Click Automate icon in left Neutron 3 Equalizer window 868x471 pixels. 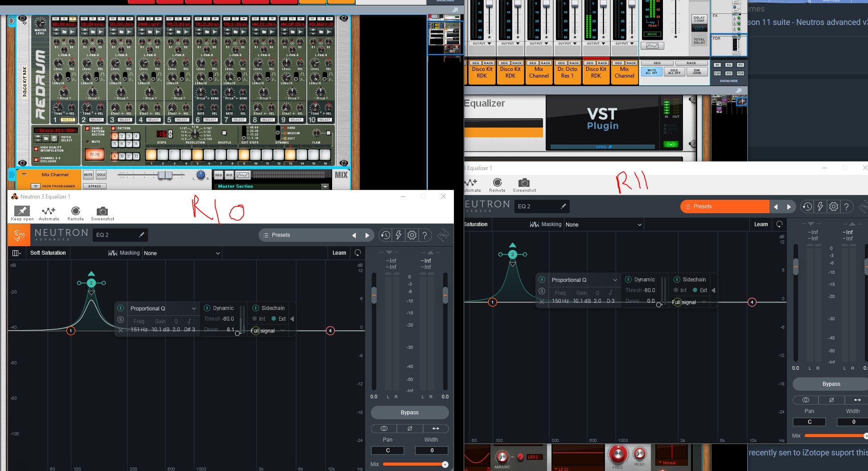tap(48, 211)
